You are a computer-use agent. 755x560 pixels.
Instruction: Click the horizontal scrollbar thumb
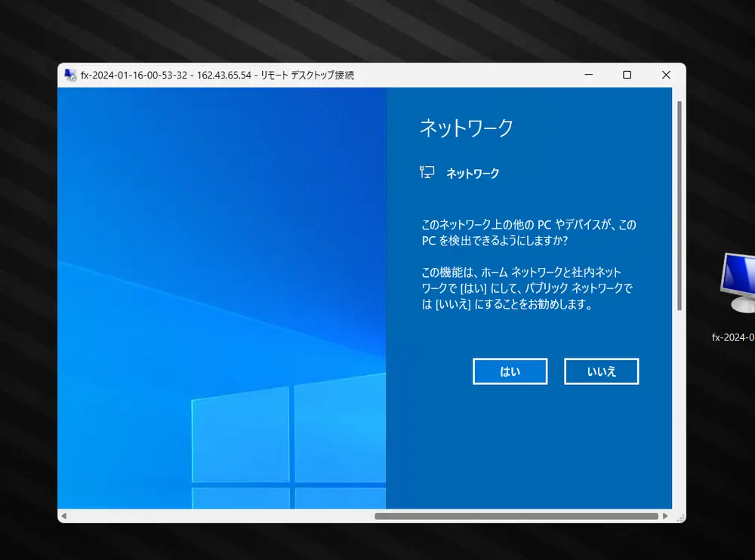point(516,516)
